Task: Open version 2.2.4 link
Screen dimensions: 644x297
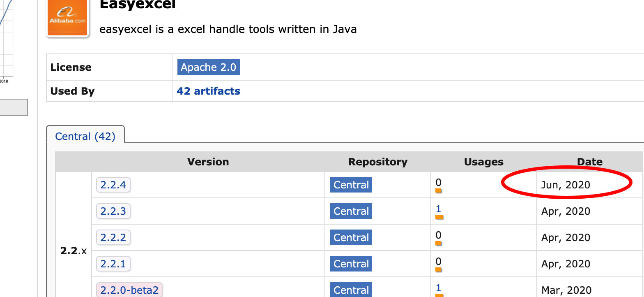Action: [113, 185]
